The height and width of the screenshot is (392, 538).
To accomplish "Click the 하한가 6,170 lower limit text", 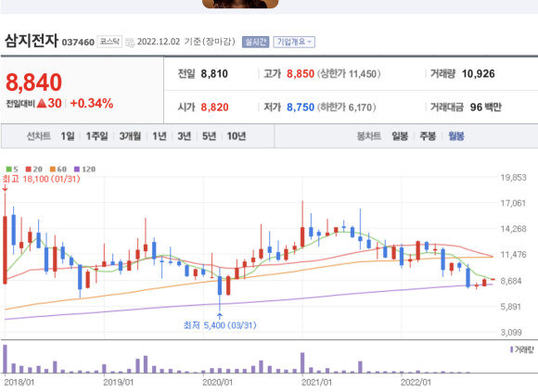I will coord(347,107).
